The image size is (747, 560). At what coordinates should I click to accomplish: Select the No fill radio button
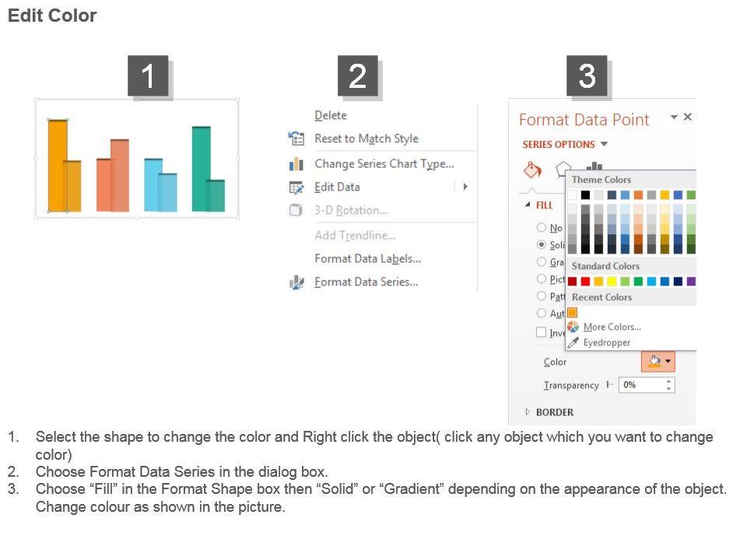[x=542, y=228]
